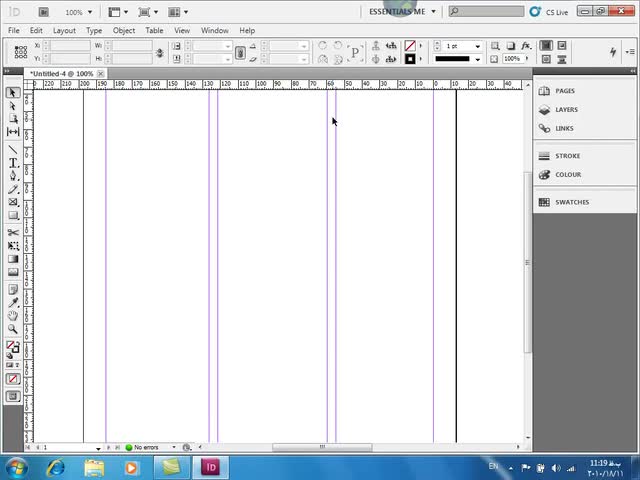Select the Line tool
The width and height of the screenshot is (640, 480).
13,150
